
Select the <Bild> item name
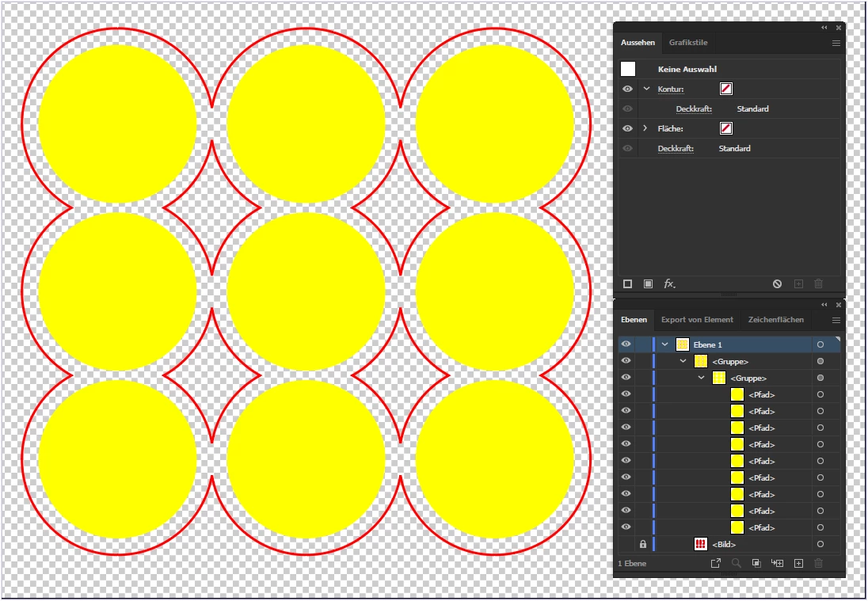(x=724, y=545)
